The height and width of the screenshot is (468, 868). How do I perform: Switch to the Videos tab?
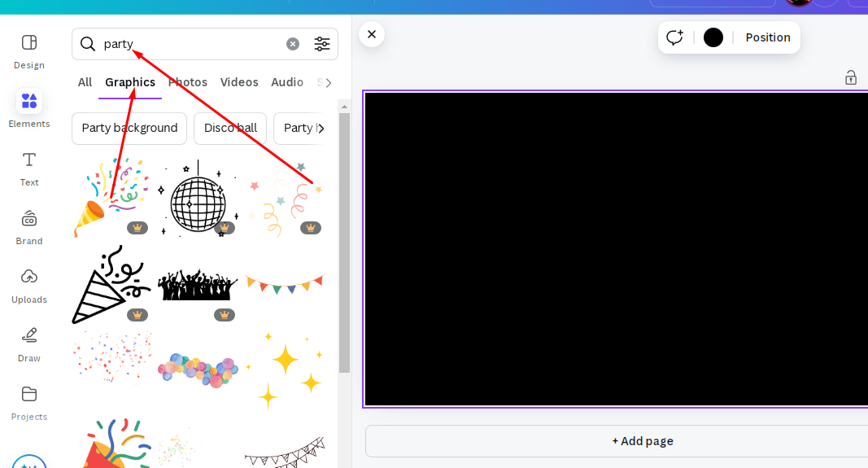coord(239,82)
